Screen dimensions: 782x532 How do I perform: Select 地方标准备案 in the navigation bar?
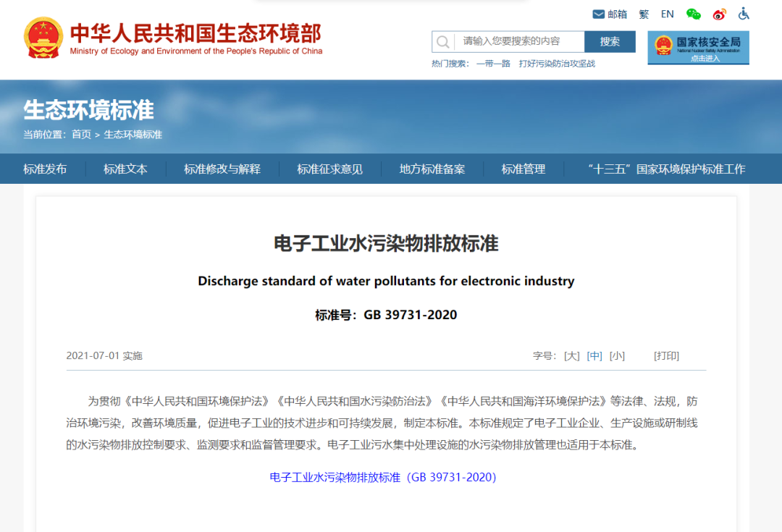pos(432,169)
